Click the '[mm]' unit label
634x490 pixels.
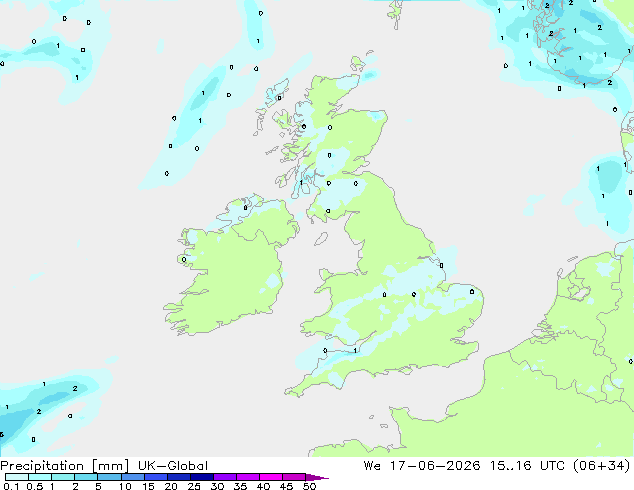[x=110, y=466]
